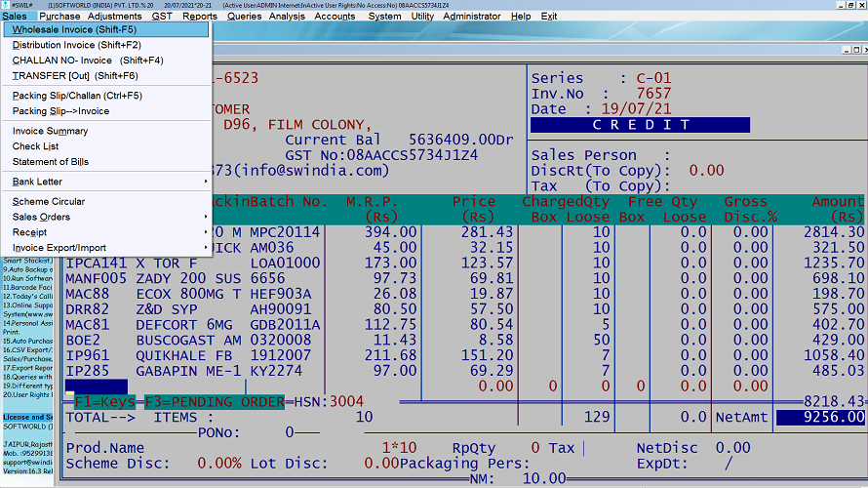Open Scheme Circular menu item

tap(49, 202)
